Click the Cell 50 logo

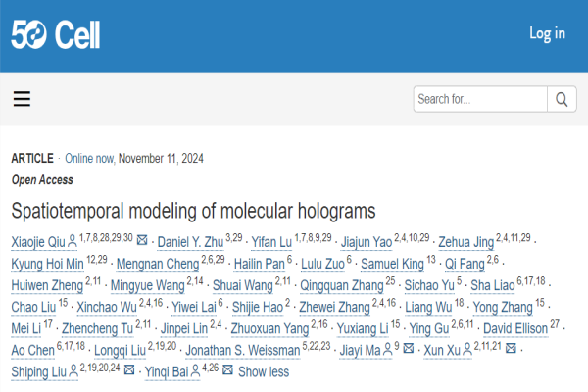coord(56,34)
